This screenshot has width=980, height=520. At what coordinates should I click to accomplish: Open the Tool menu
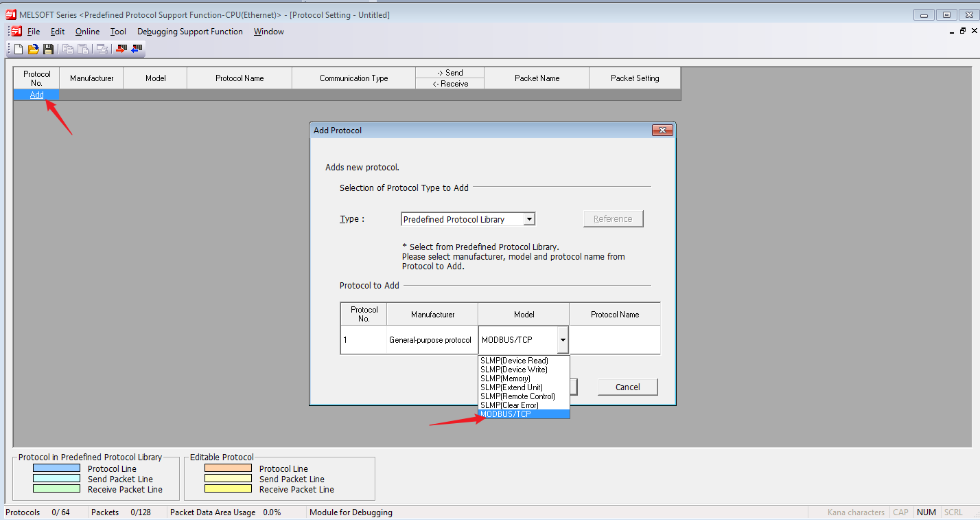coord(118,32)
